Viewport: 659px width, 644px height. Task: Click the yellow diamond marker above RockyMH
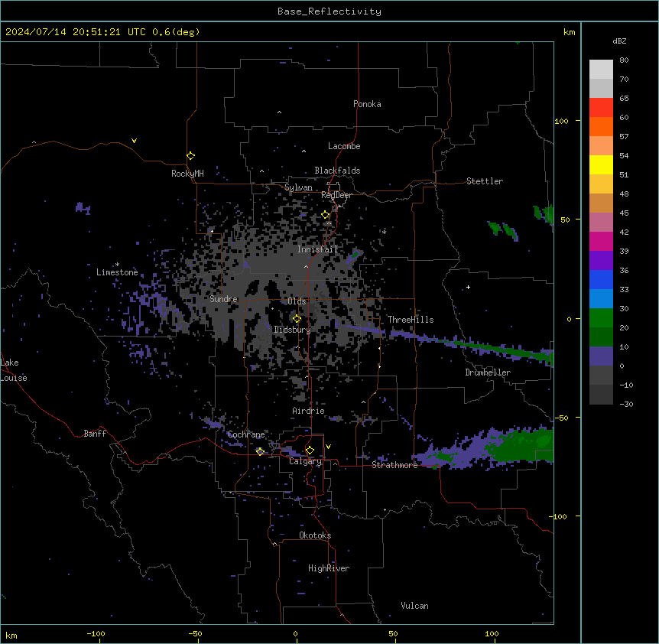[x=190, y=156]
